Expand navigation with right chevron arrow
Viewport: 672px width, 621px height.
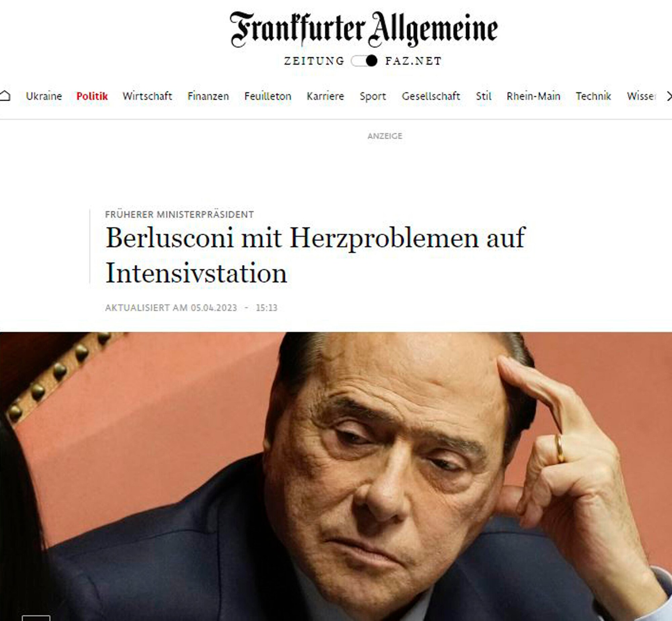coord(668,96)
